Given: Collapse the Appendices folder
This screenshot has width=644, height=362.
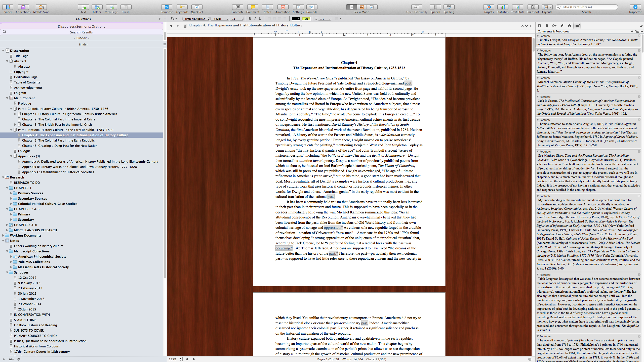Looking at the screenshot, I should [x=11, y=156].
